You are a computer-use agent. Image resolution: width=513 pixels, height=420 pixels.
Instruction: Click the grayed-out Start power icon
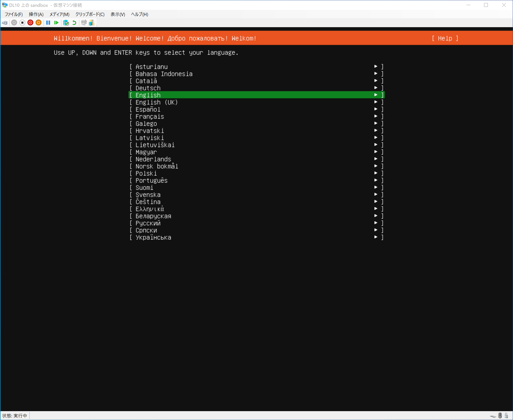click(14, 23)
